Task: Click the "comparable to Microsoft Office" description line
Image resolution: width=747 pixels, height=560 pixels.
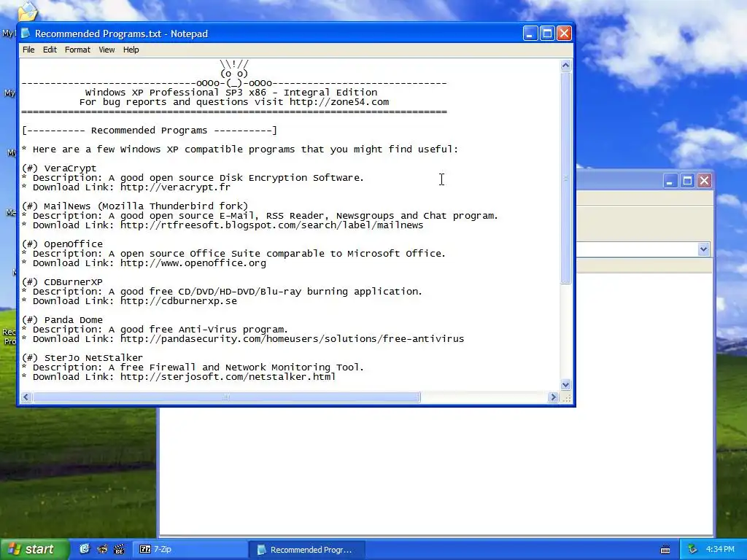Action: [x=233, y=253]
